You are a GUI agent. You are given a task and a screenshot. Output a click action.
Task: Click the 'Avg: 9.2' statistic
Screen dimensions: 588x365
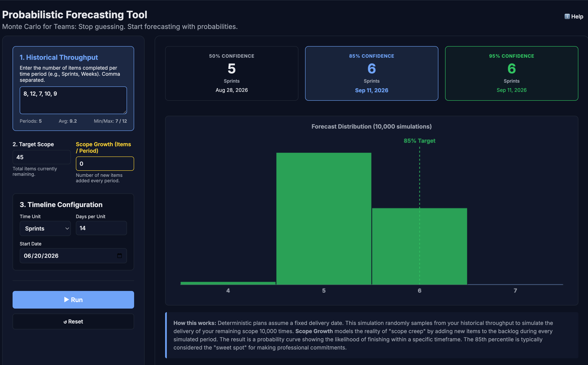coord(68,121)
